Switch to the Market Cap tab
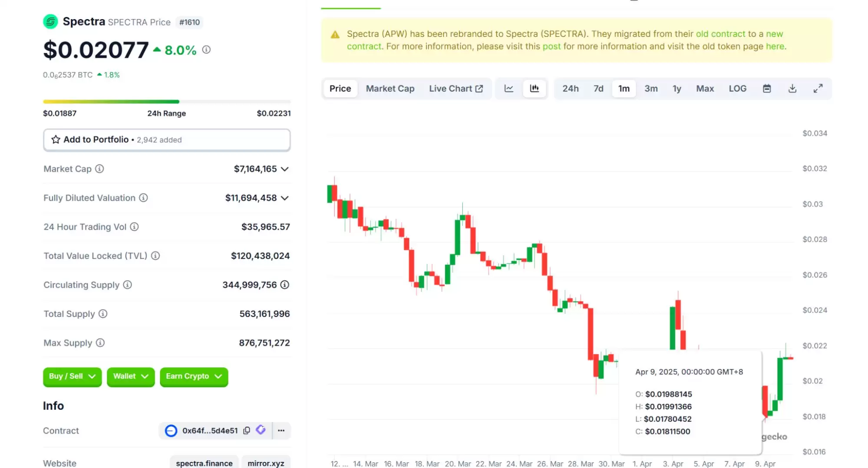This screenshot has height=468, width=868. tap(390, 89)
